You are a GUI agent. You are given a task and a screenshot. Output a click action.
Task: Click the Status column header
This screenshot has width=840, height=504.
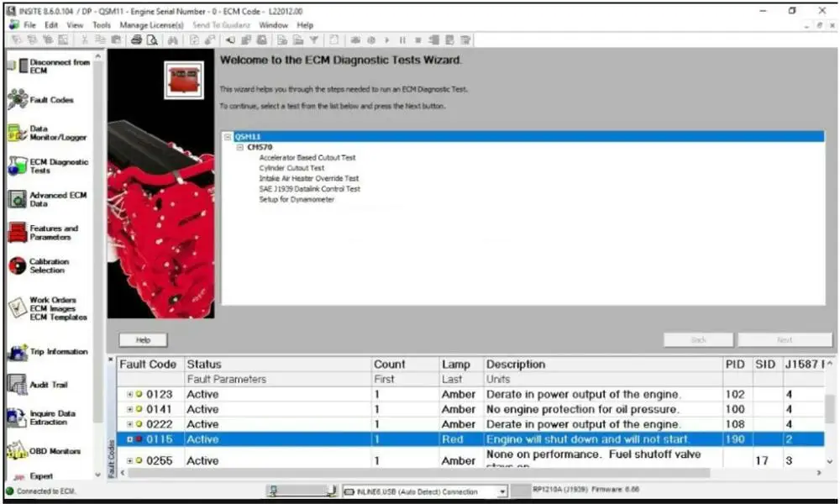click(x=278, y=365)
